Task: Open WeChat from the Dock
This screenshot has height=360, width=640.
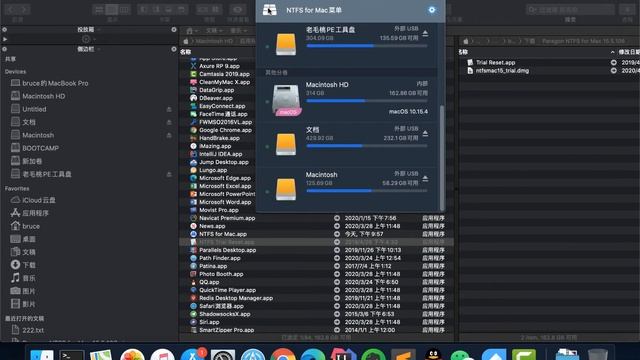Action: click(463, 356)
